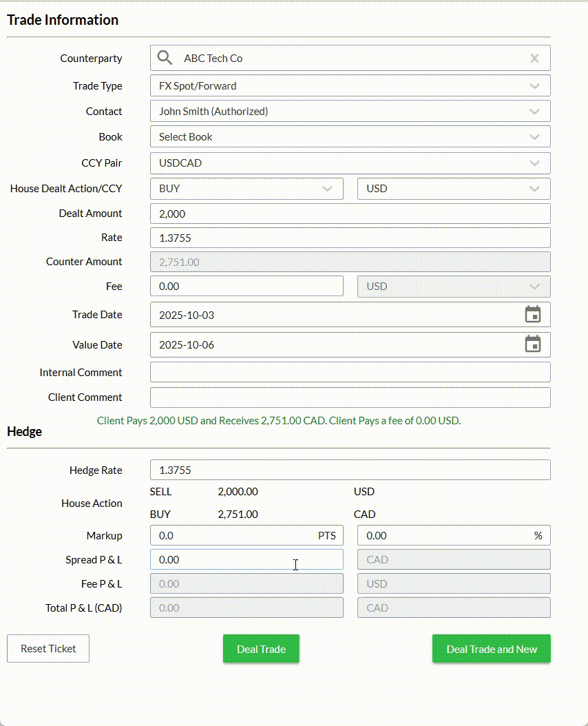Open the CCY Pair dropdown
This screenshot has height=726, width=588.
[535, 163]
